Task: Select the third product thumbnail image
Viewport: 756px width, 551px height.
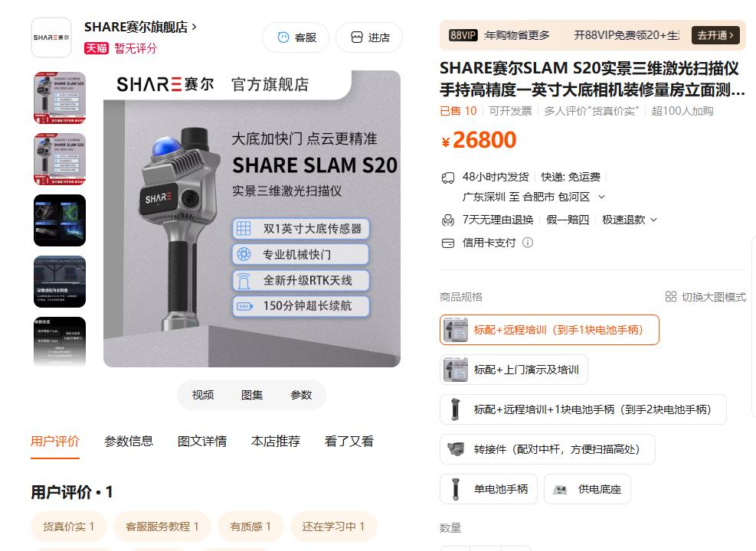Action: 60,220
